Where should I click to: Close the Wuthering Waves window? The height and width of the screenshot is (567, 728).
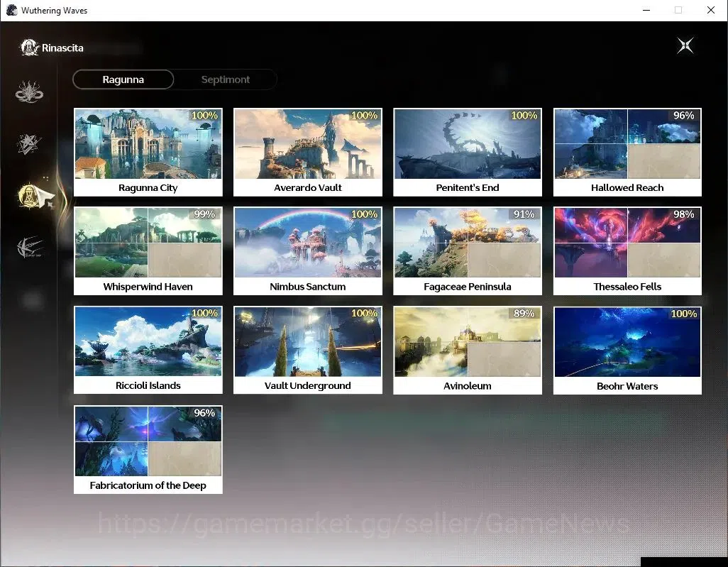coord(711,10)
